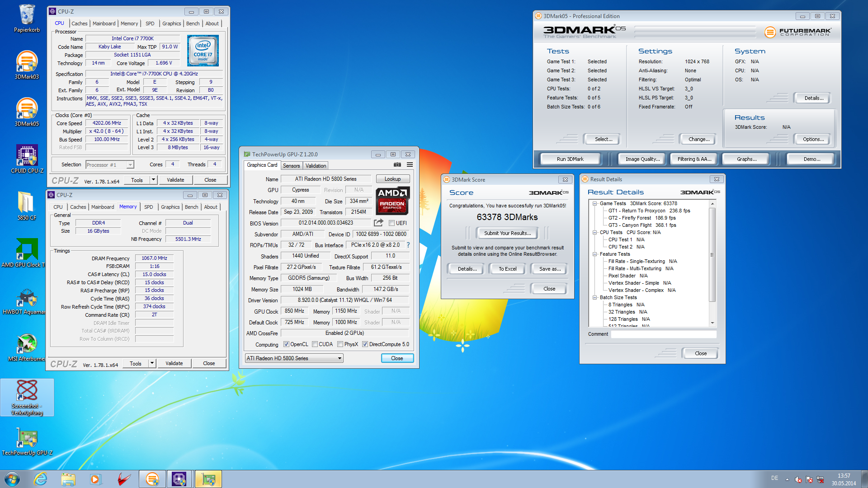This screenshot has height=488, width=868.
Task: Switch to 3DMark05 via its taskbar button
Action: pyautogui.click(x=152, y=479)
